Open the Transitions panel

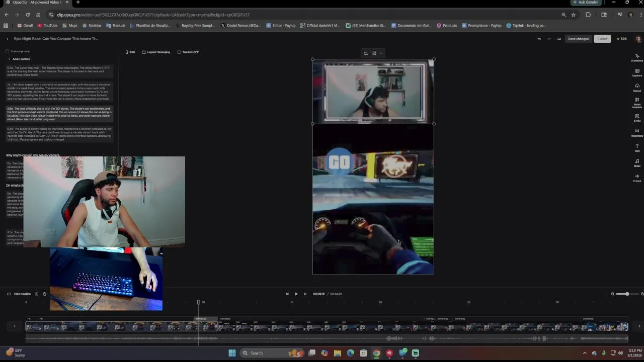tap(637, 133)
